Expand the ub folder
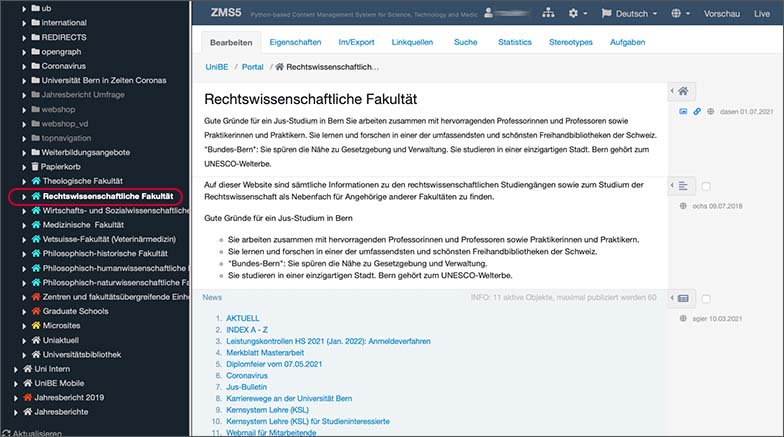This screenshot has width=784, height=437. [24, 8]
